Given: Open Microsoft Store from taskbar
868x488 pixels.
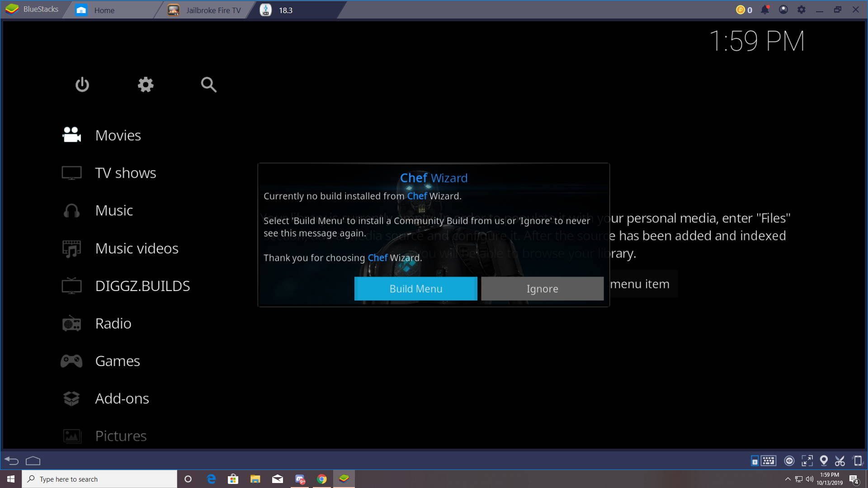Looking at the screenshot, I should click(233, 479).
